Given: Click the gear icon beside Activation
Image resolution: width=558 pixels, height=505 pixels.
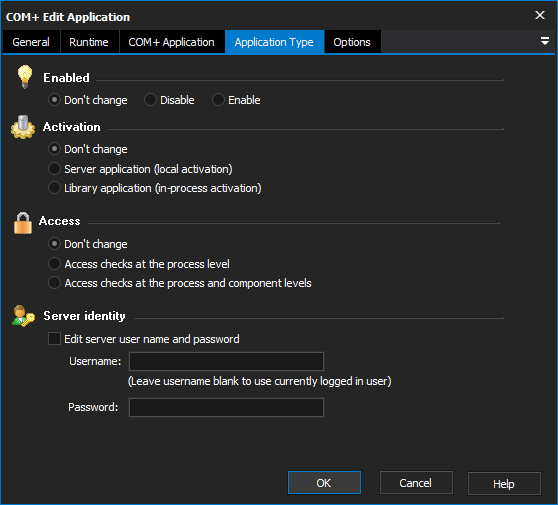Looking at the screenshot, I should tap(23, 127).
